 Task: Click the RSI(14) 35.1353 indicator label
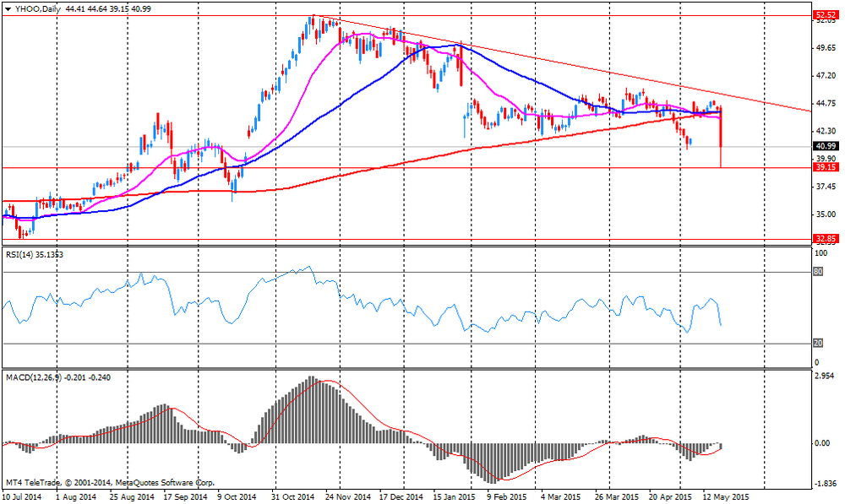35,255
